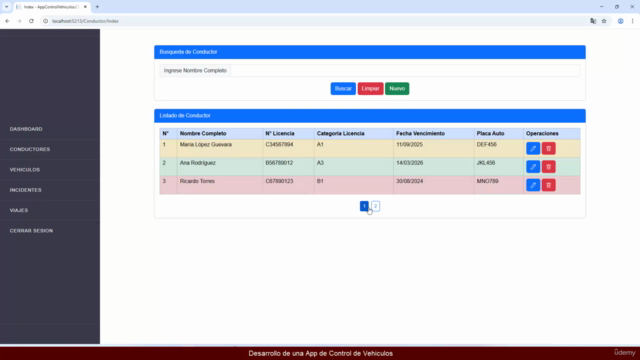Viewport: 640px width, 360px height.
Task: Open the DASHBOARD sidebar item
Action: (26, 129)
